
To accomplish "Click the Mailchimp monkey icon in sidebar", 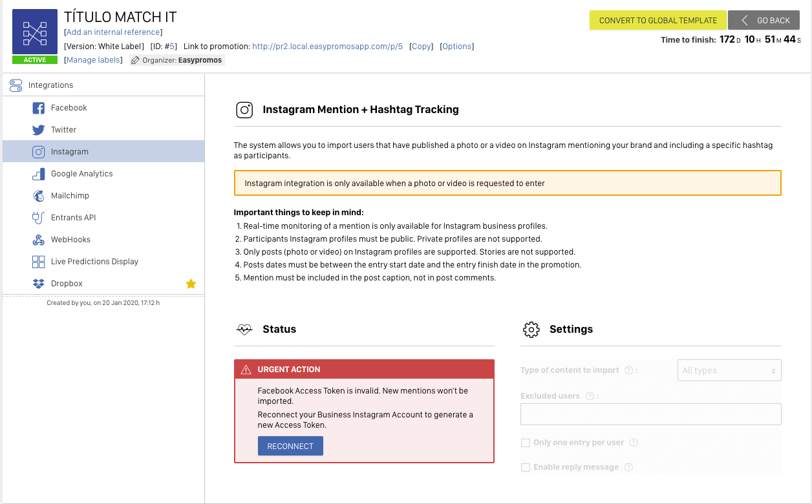I will point(39,196).
